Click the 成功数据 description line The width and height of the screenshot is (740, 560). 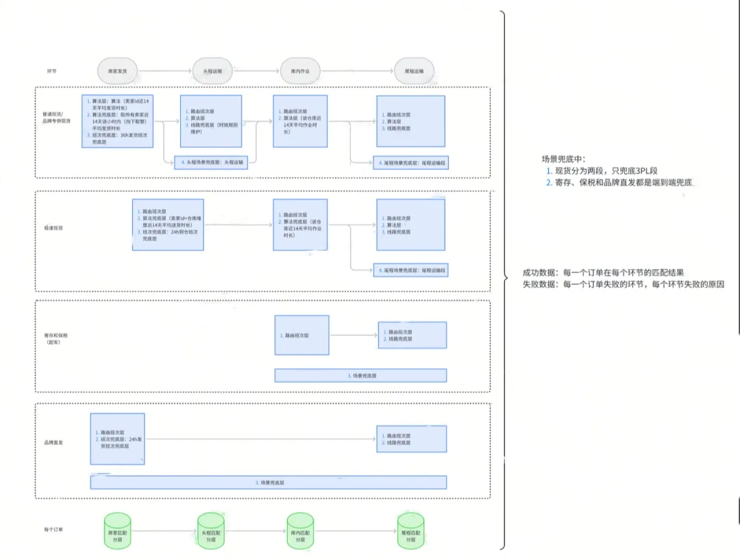[603, 272]
